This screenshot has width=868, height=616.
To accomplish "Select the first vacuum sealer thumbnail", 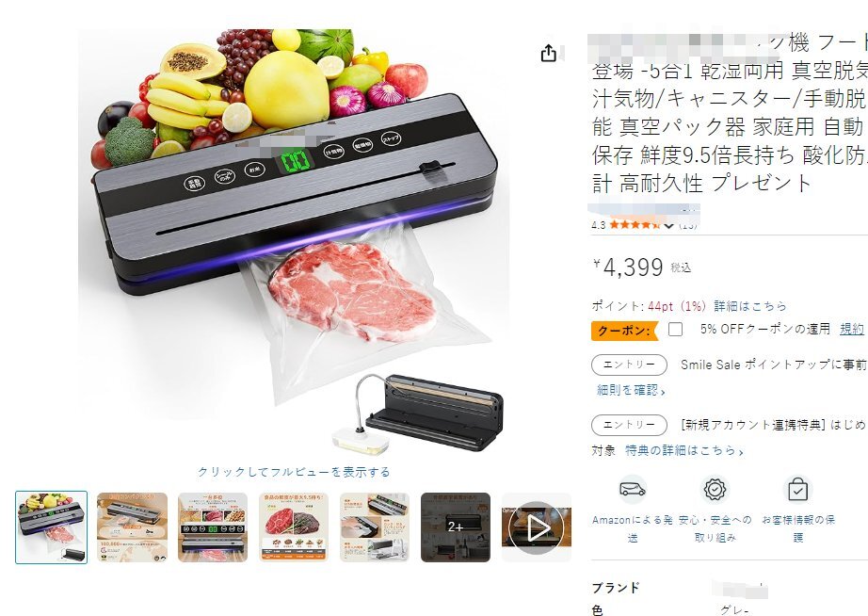I will click(52, 527).
